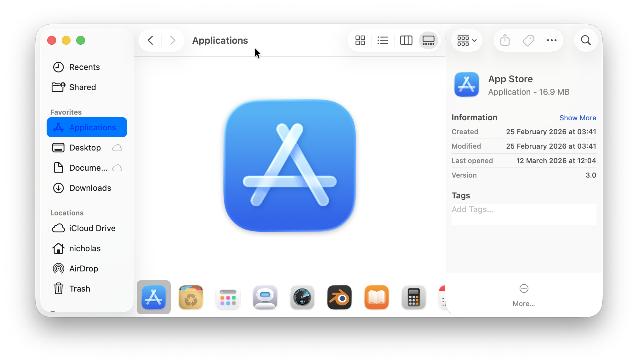
Task: Click the large App Store preview icon
Action: (290, 166)
